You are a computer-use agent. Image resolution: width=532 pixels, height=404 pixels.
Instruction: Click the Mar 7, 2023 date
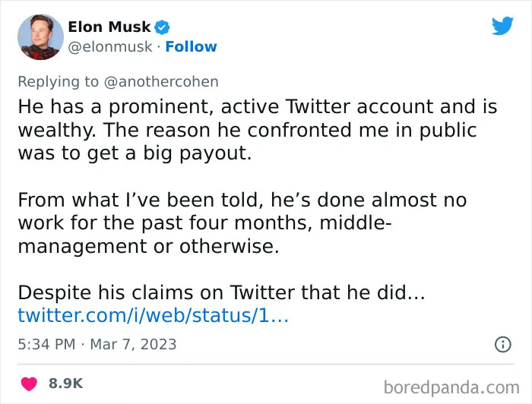tap(133, 344)
